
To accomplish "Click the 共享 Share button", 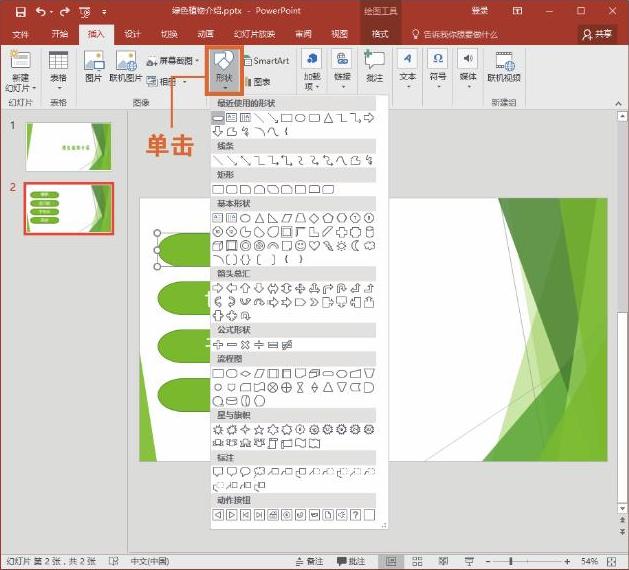I will tap(597, 34).
